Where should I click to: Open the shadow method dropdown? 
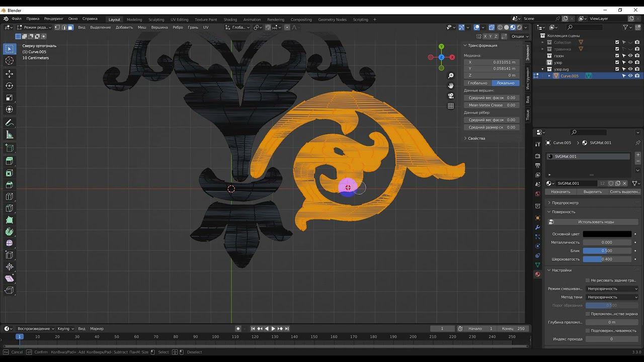click(612, 297)
